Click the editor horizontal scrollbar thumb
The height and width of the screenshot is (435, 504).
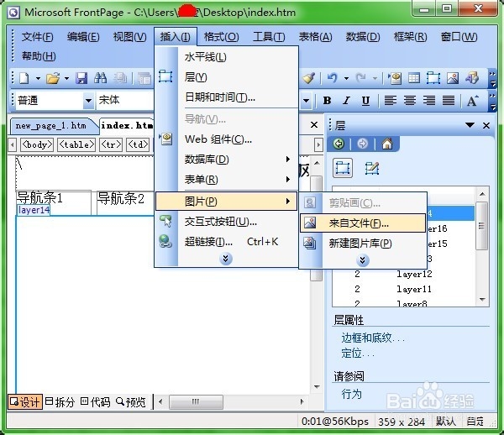click(x=196, y=402)
